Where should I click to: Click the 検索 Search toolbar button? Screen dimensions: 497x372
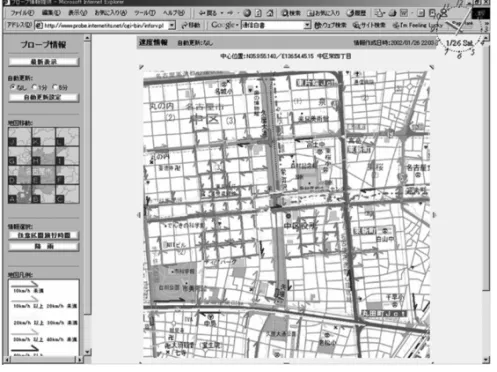tap(291, 13)
